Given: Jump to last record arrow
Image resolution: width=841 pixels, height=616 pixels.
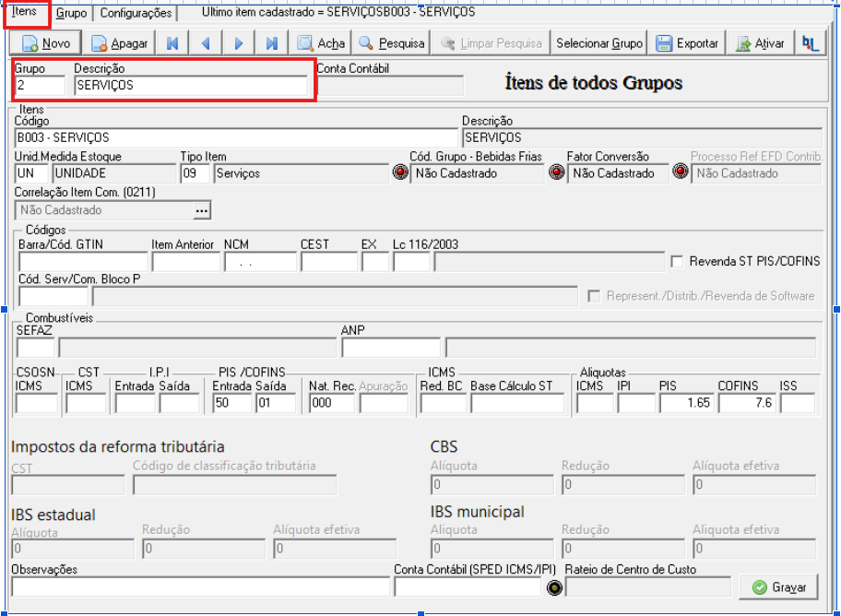Looking at the screenshot, I should [272, 43].
